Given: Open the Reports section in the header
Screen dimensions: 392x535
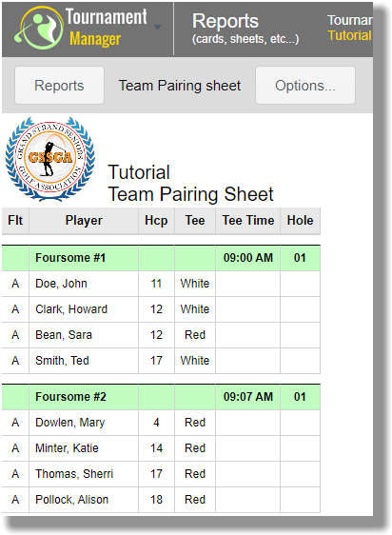Looking at the screenshot, I should click(245, 29).
